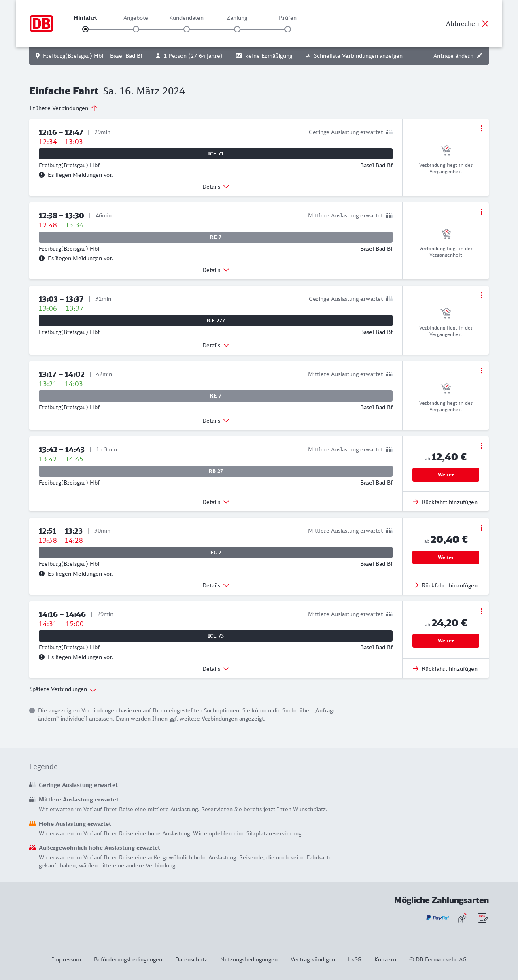Click the X icon next to Abbrechen
Viewport: 518px width, 980px height.
pyautogui.click(x=485, y=23)
